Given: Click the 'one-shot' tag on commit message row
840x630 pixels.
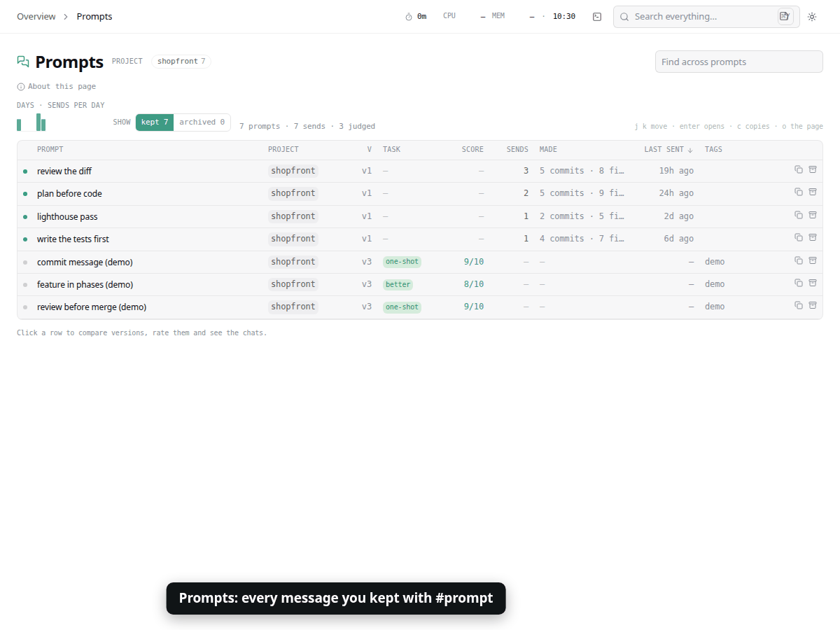Looking at the screenshot, I should click(x=402, y=262).
